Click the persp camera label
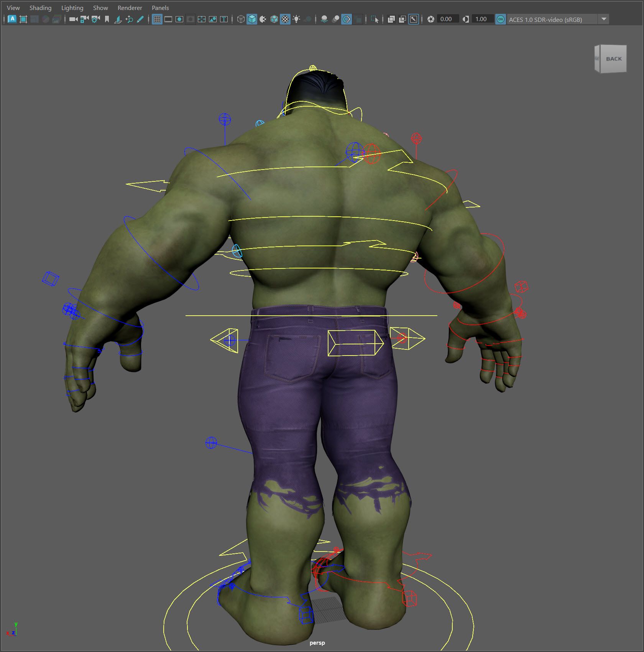 pos(317,643)
